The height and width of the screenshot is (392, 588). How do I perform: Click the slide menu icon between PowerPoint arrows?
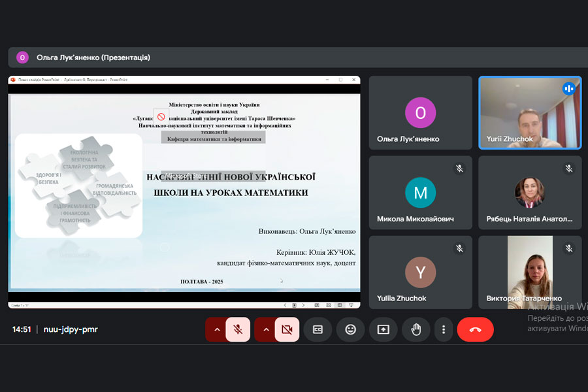pos(295,305)
